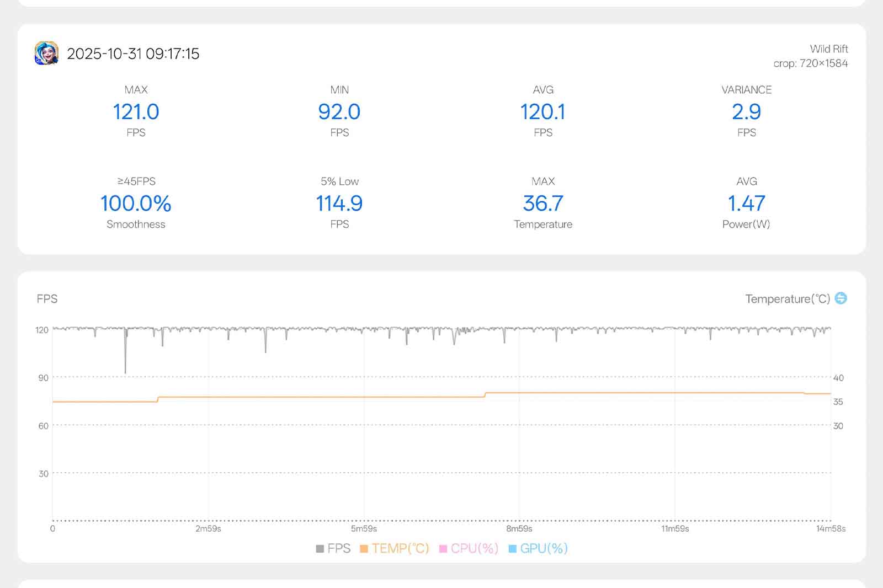This screenshot has height=588, width=883.
Task: Select the max Temperature value 36.7
Action: 543,204
